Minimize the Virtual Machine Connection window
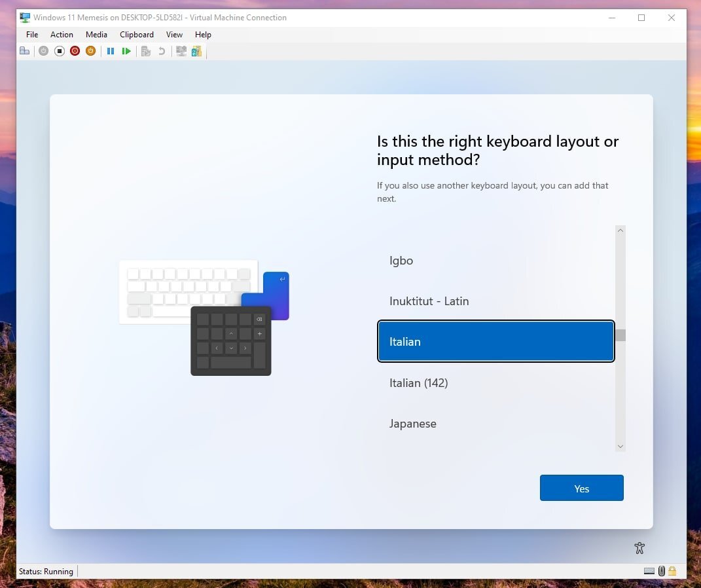 click(x=611, y=18)
